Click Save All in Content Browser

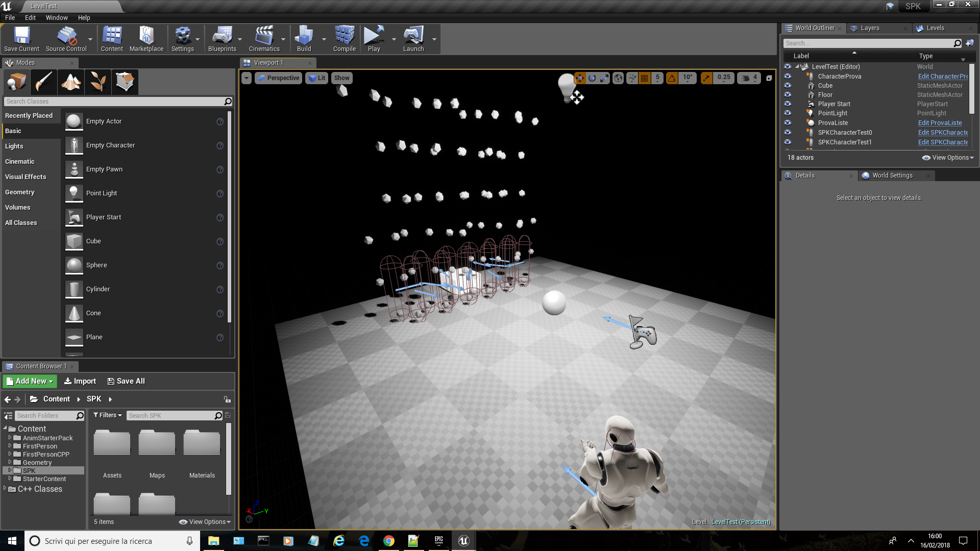tap(126, 381)
